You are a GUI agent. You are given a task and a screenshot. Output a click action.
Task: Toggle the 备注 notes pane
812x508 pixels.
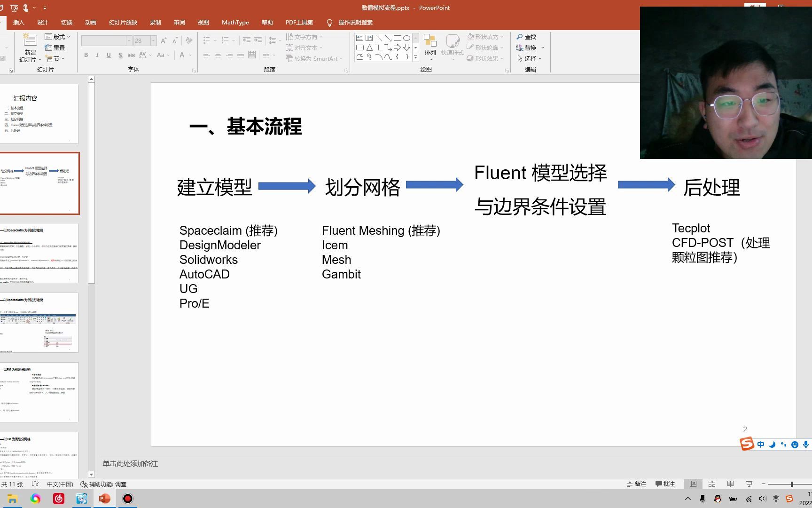[637, 484]
